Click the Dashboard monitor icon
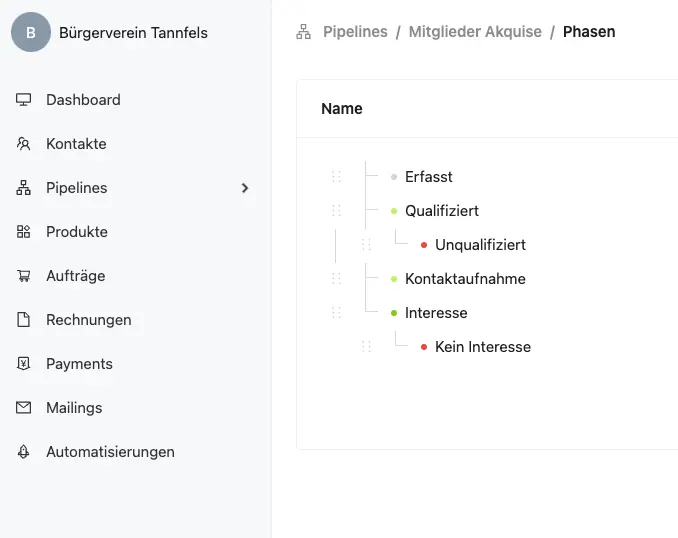Screen dimensions: 678x538 [x=24, y=100]
